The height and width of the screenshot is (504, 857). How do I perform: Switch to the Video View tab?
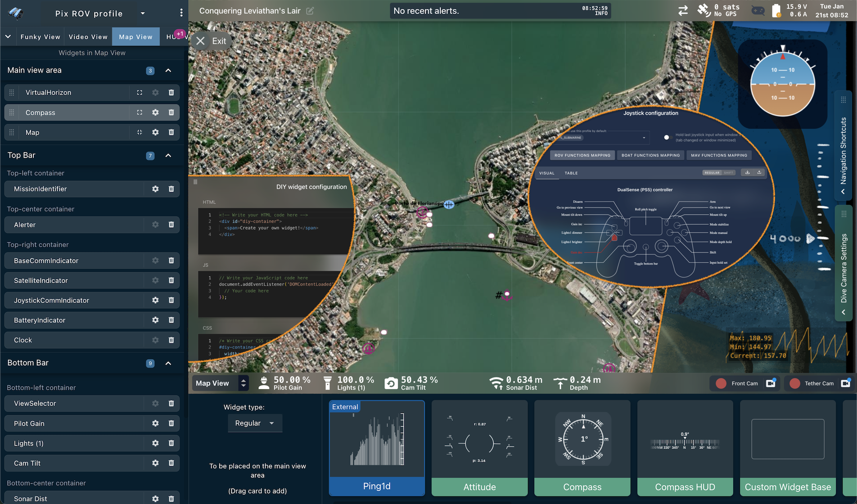(88, 37)
